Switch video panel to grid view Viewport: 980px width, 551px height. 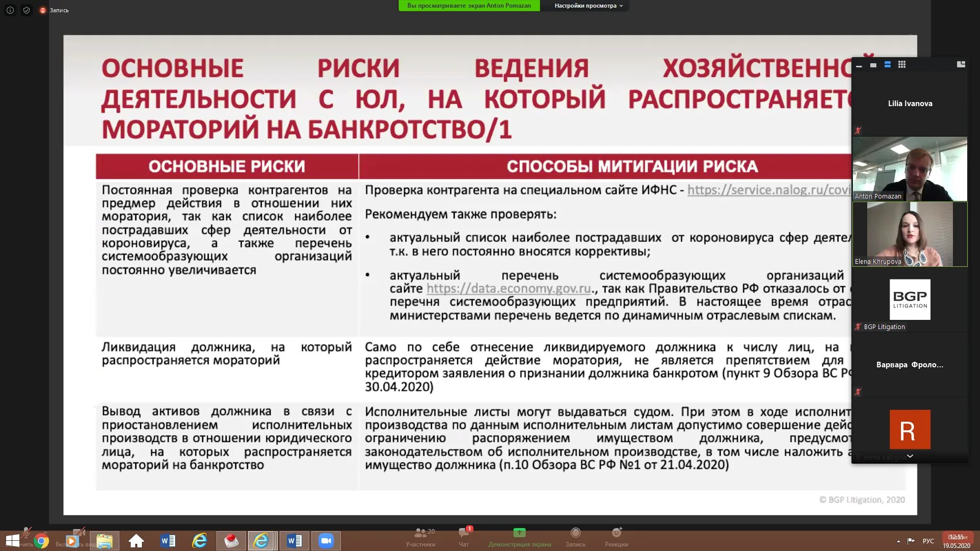(902, 65)
